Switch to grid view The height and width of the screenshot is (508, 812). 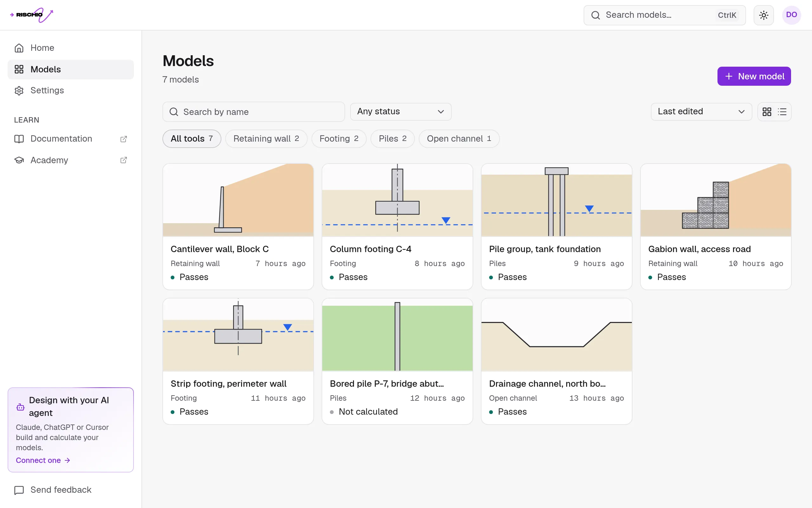point(767,112)
